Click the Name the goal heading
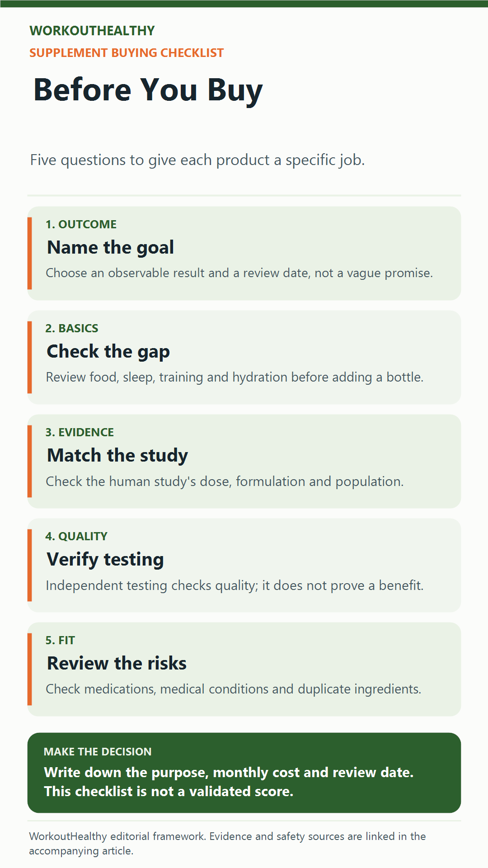The height and width of the screenshot is (868, 488). coord(111,248)
